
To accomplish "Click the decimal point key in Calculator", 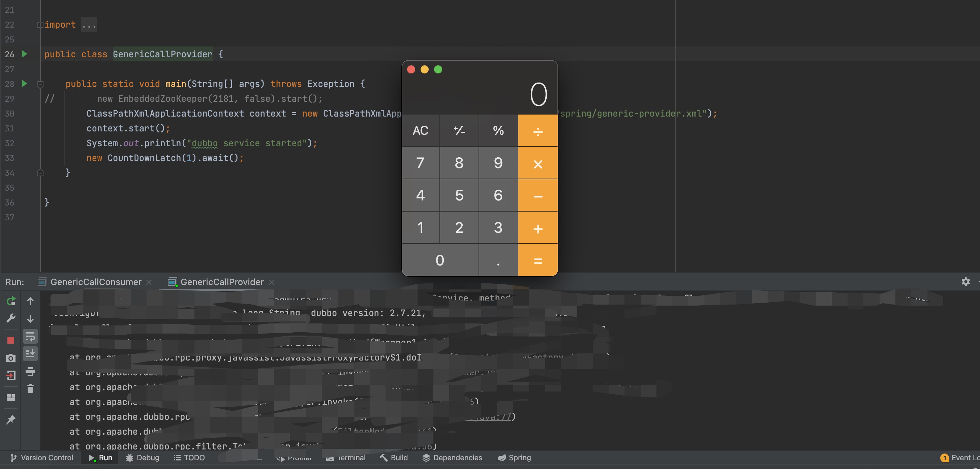I will (x=498, y=260).
